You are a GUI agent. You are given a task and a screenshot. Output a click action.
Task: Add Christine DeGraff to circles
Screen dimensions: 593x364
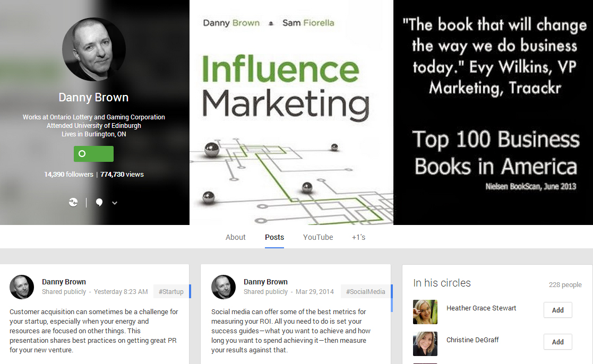pos(557,342)
